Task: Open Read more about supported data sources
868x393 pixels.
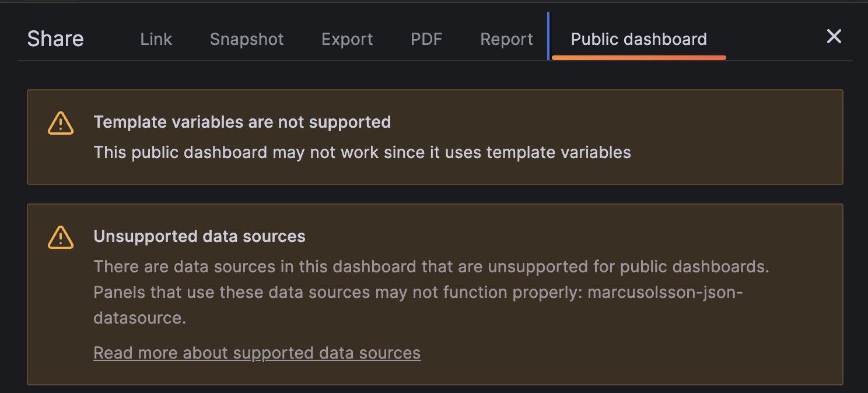Action: pos(257,352)
